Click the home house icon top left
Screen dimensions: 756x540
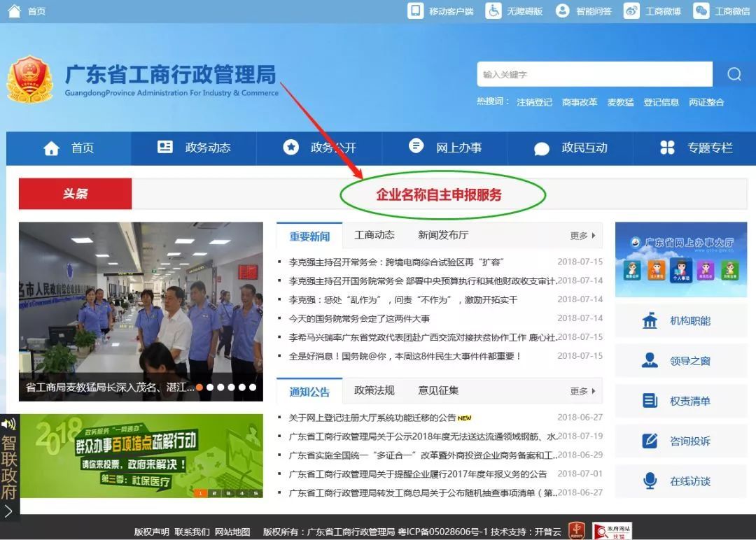point(14,11)
